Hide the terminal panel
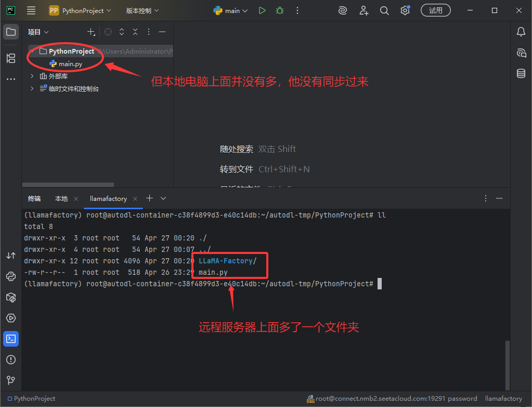This screenshot has width=532, height=407. tap(499, 198)
